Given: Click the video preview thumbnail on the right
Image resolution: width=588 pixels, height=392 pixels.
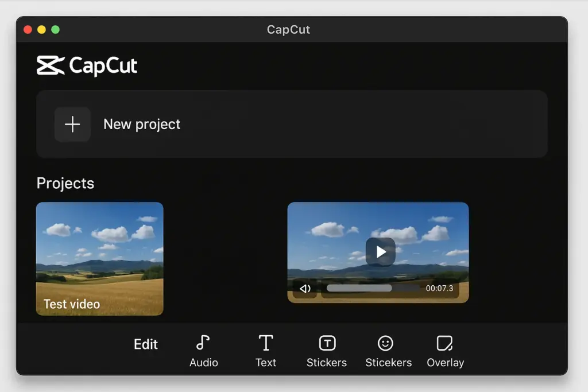Looking at the screenshot, I should pos(378,252).
